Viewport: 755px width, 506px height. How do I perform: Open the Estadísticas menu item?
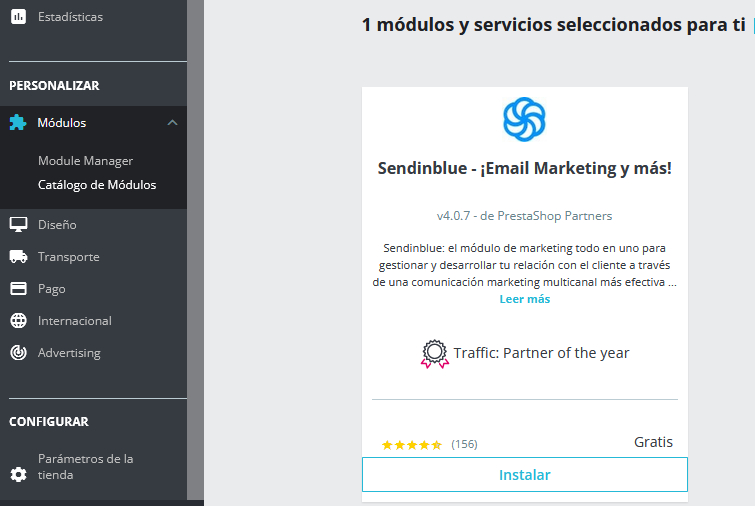pyautogui.click(x=70, y=17)
